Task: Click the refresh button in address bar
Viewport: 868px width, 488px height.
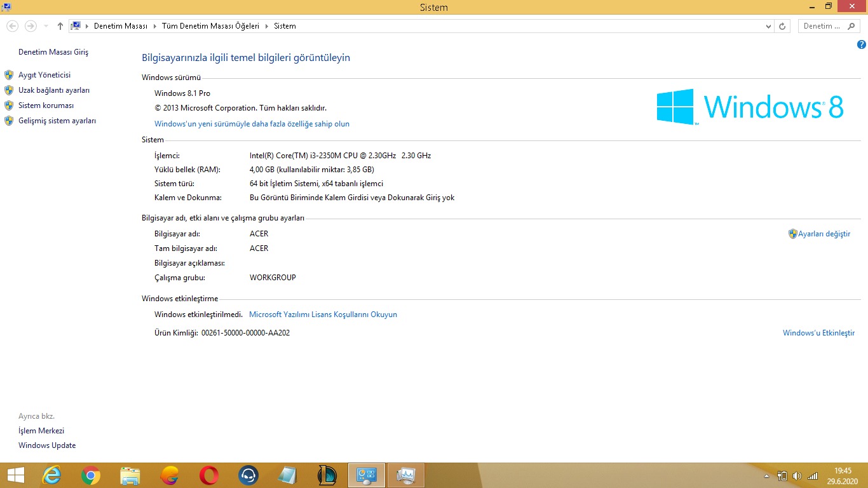Action: (782, 26)
